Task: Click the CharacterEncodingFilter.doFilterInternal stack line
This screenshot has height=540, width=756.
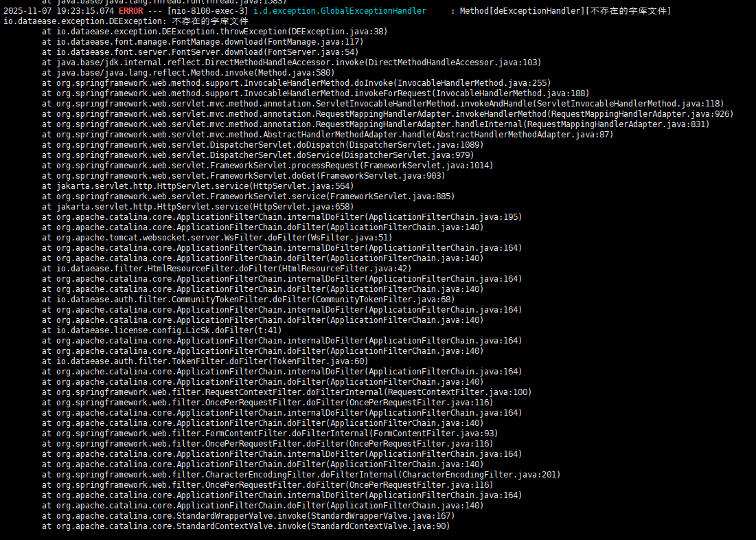Action: pos(301,475)
